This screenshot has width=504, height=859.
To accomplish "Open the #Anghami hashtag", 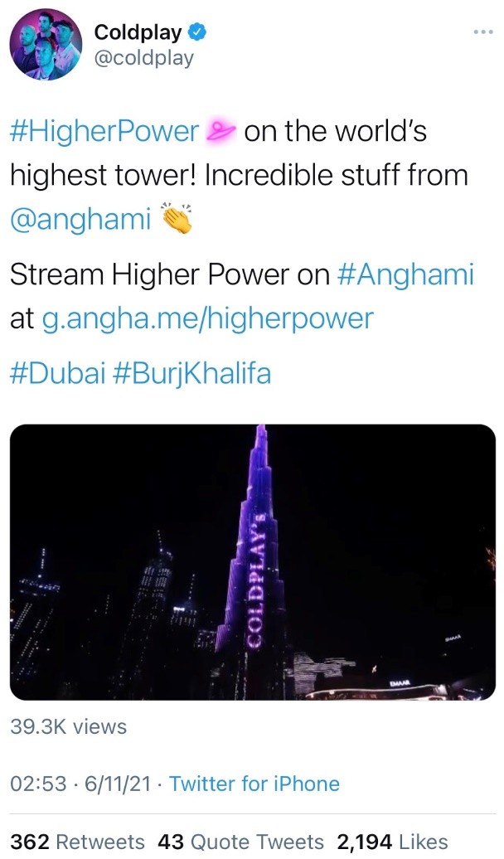I will 405,274.
